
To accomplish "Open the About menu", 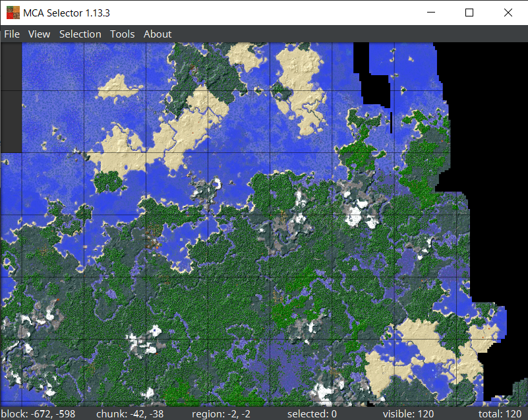I will (158, 34).
